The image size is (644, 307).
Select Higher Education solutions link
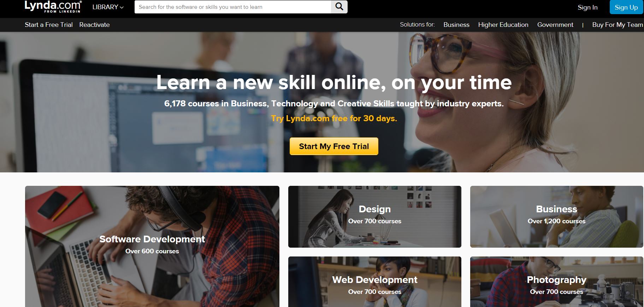pyautogui.click(x=503, y=25)
